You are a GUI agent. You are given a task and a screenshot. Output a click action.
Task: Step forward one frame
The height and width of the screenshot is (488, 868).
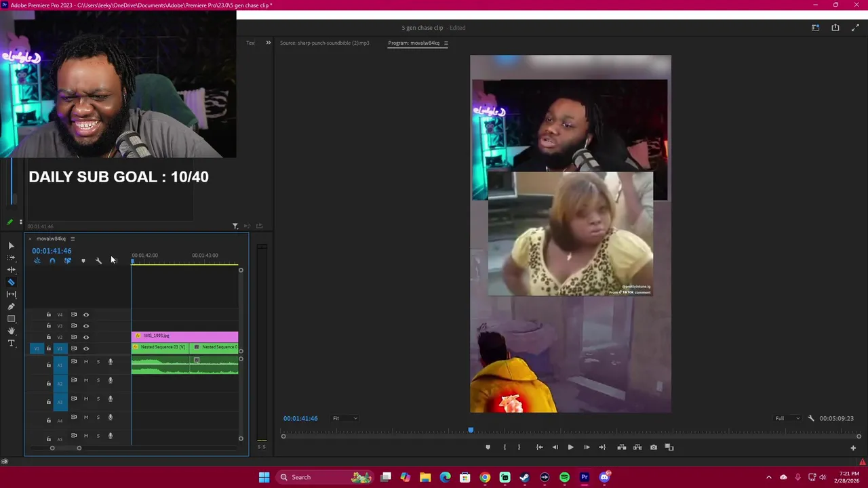[x=587, y=447]
